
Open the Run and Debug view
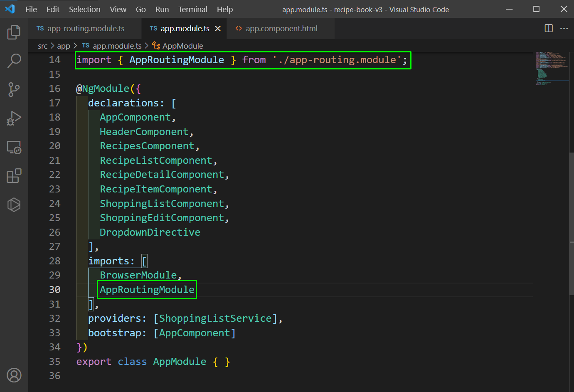pos(14,118)
